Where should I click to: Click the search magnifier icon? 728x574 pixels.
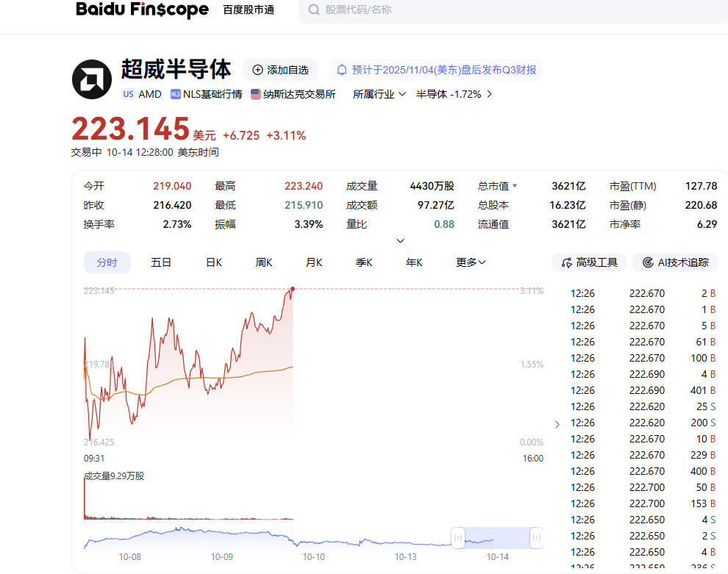[314, 10]
